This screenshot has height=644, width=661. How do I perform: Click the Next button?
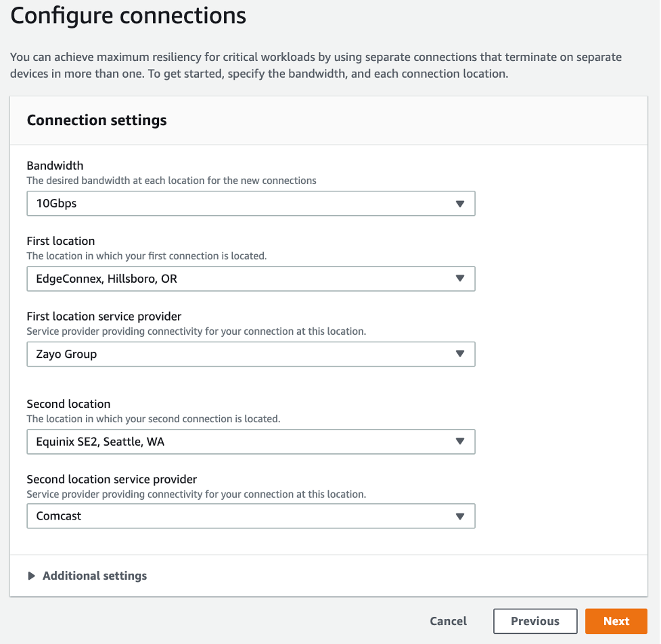[x=616, y=620]
